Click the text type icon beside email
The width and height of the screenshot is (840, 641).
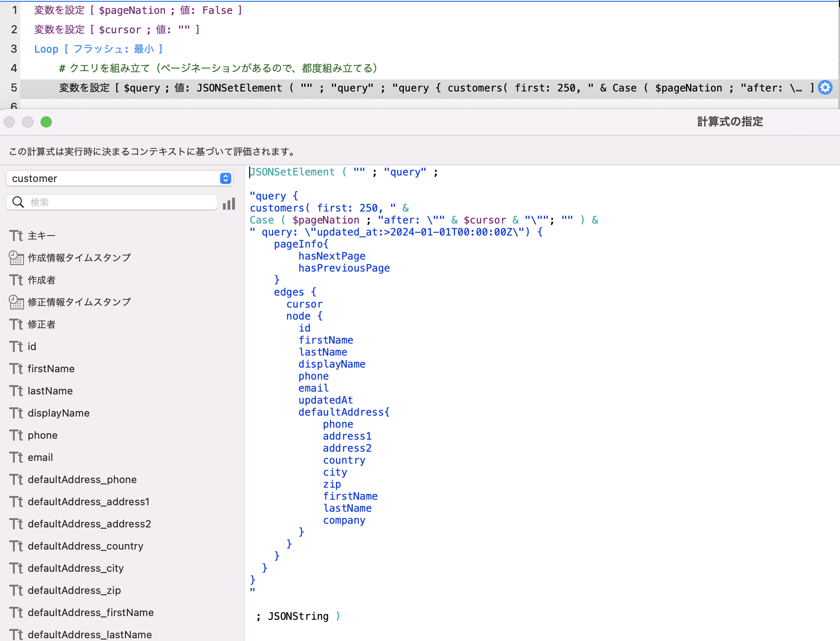16,457
